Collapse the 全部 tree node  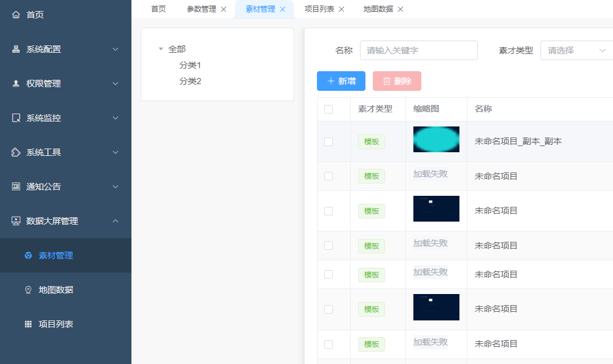[161, 49]
